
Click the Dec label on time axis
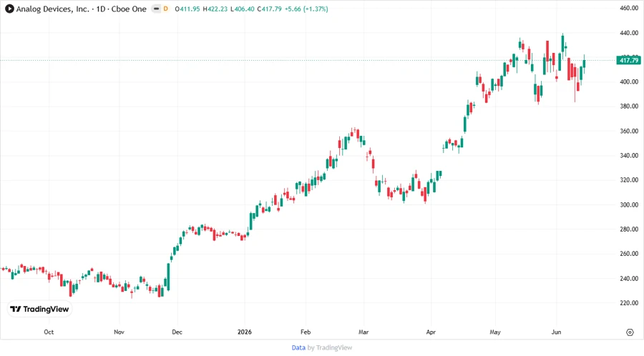click(x=177, y=332)
